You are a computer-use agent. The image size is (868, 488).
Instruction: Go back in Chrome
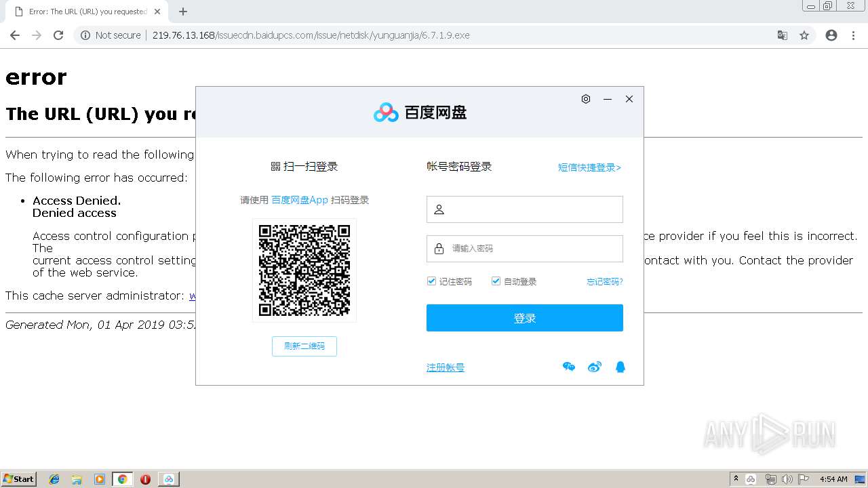point(15,35)
